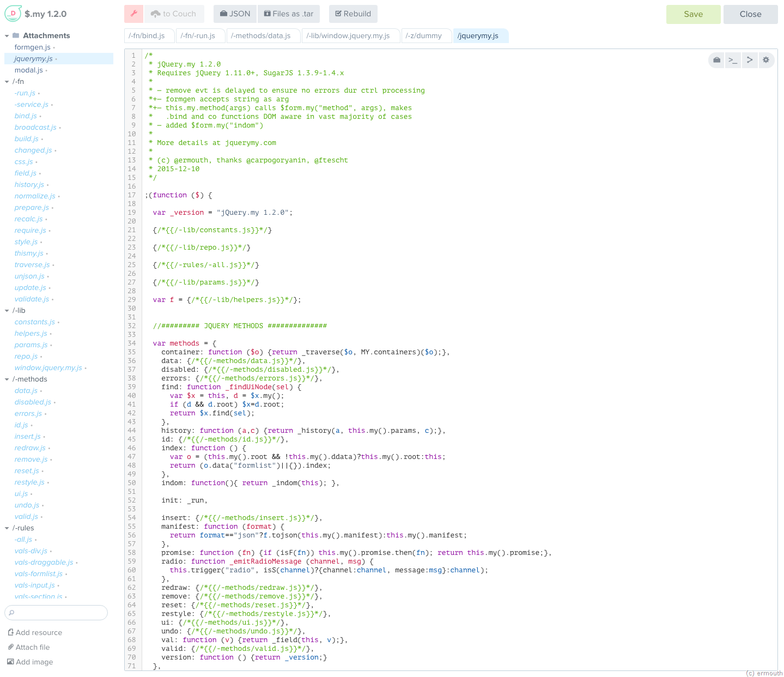Viewport: 784px width, 677px height.
Task: Open recalc.js file
Action: 28,219
